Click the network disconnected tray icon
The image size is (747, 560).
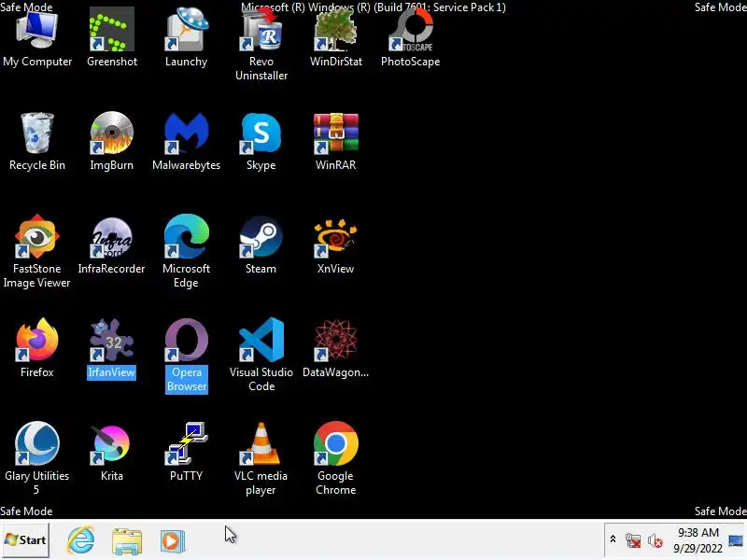click(633, 540)
